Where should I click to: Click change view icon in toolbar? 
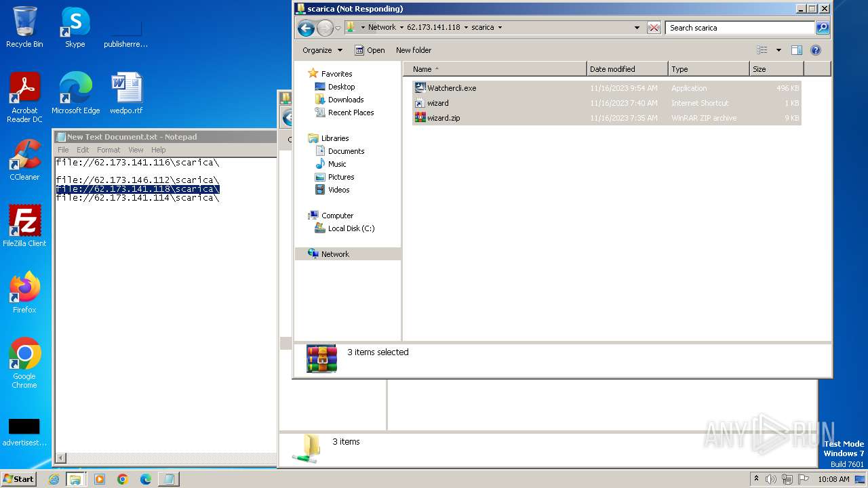coord(762,50)
